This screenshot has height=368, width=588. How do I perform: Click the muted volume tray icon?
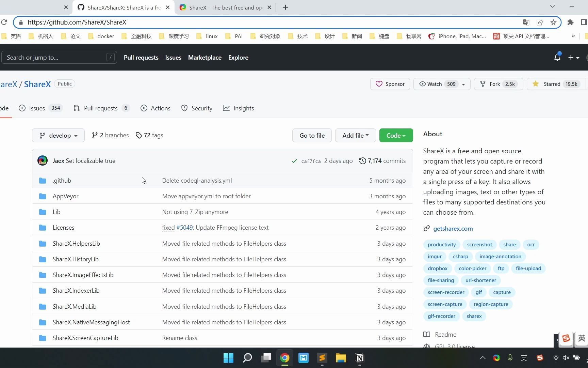pos(566,358)
